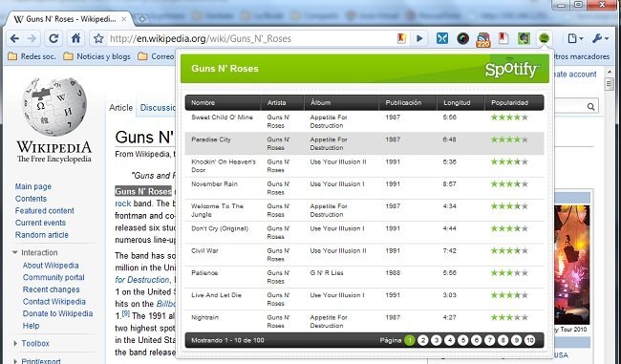Click the popularity stars for Patience
Image resolution: width=621 pixels, height=364 pixels.
click(x=509, y=273)
